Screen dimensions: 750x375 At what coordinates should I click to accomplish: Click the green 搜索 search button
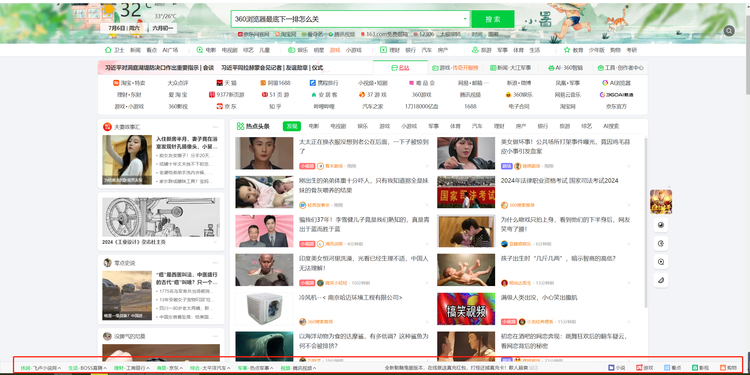click(493, 20)
